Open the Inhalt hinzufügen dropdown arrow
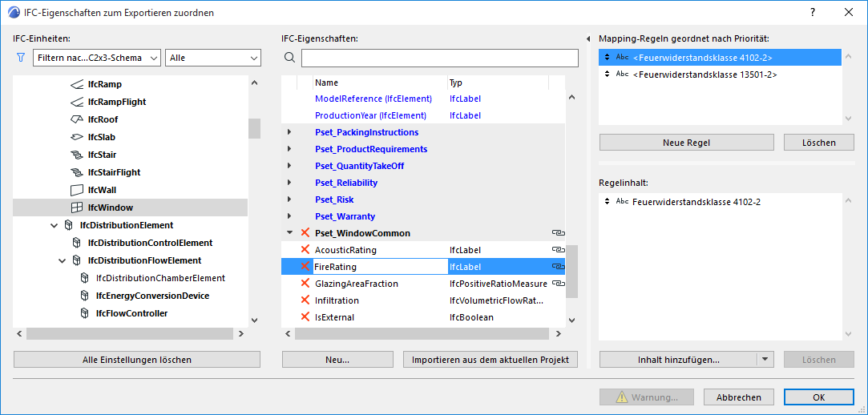 [765, 360]
